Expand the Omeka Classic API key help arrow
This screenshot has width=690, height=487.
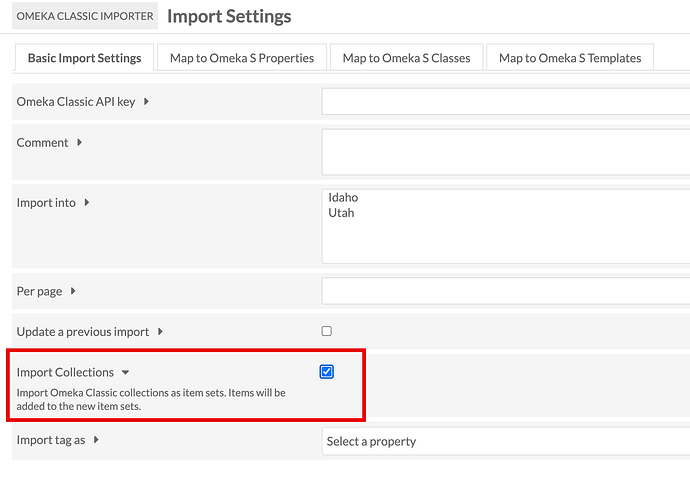click(146, 102)
